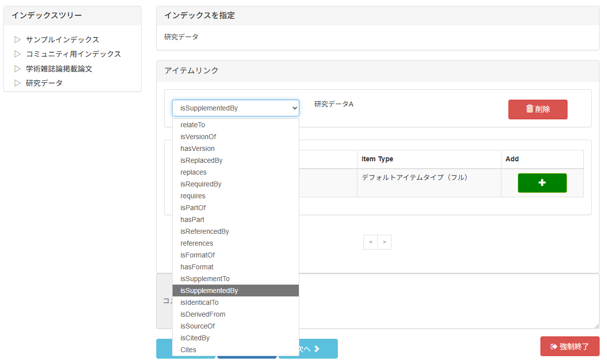Select 研究データ in the index tree

(44, 83)
